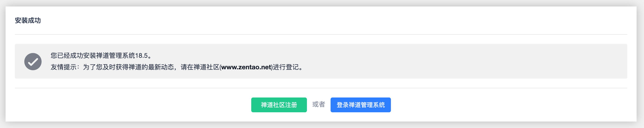The image size is (644, 128).
Task: Click the divider line below the heading
Action: (x=321, y=34)
